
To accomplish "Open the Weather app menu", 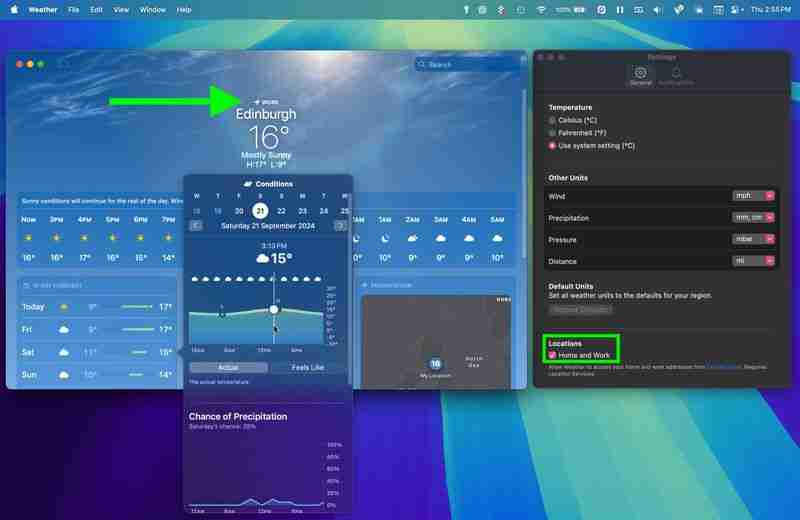I will coord(43,10).
